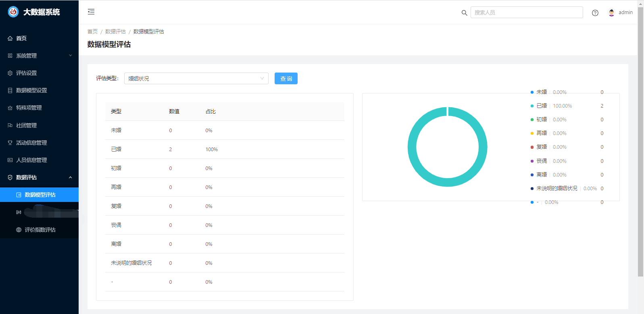Screen dimensions: 644x314
Task: Click the globe icon for 评价指数评估
Action: coord(19,230)
